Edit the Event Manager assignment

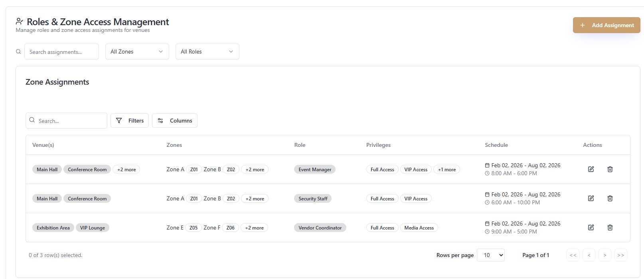pos(591,169)
